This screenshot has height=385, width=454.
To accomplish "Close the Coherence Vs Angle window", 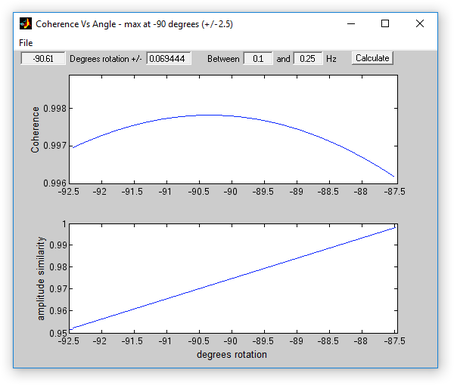I will [x=420, y=24].
